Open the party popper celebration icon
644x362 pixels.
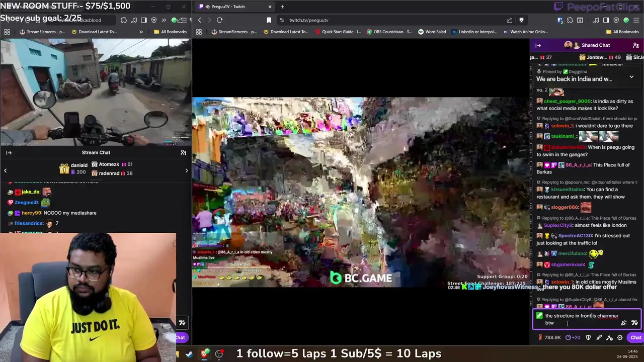coord(624,323)
